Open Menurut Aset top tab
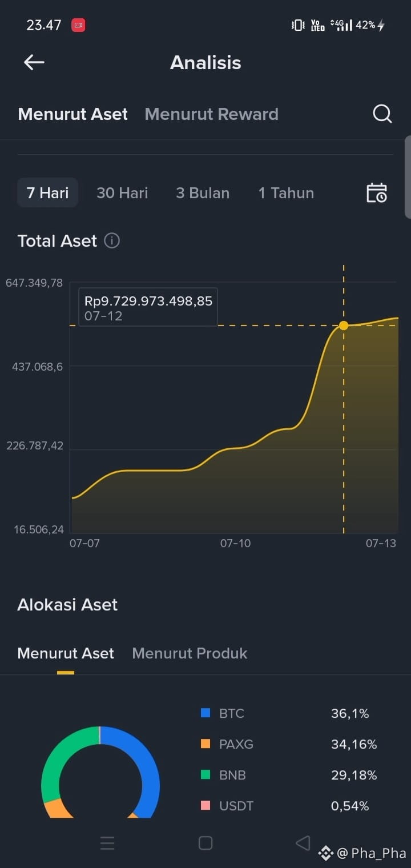Image resolution: width=411 pixels, height=868 pixels. [x=73, y=114]
